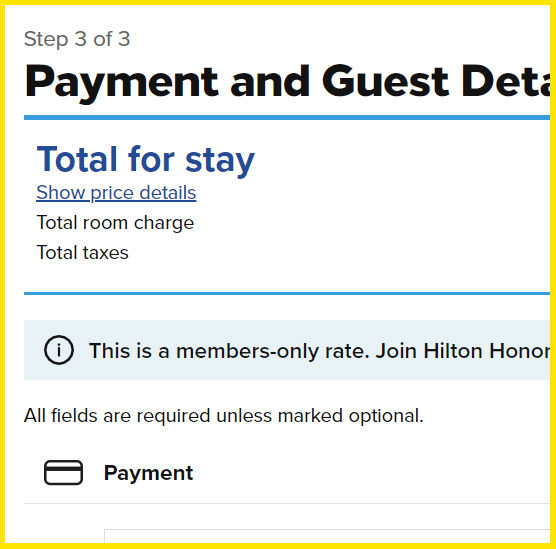Focus the input field below the Payment heading
Image resolution: width=556 pixels, height=549 pixels.
pos(327,536)
